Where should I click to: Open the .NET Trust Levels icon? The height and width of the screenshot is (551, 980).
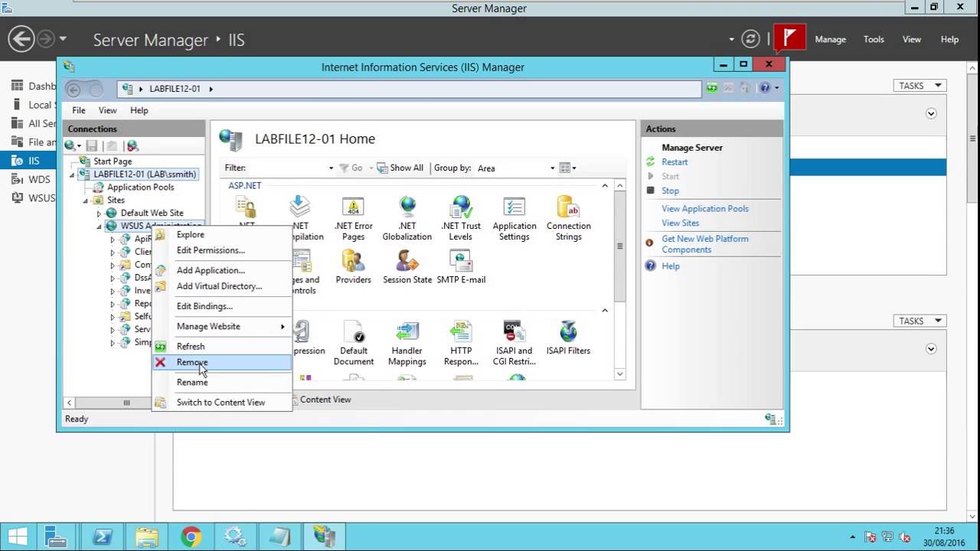[461, 218]
